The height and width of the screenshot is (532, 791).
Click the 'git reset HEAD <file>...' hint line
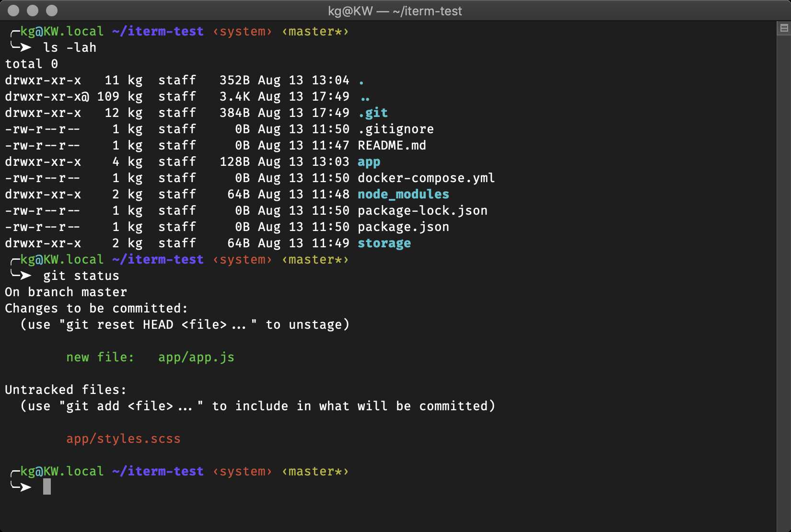coord(185,325)
